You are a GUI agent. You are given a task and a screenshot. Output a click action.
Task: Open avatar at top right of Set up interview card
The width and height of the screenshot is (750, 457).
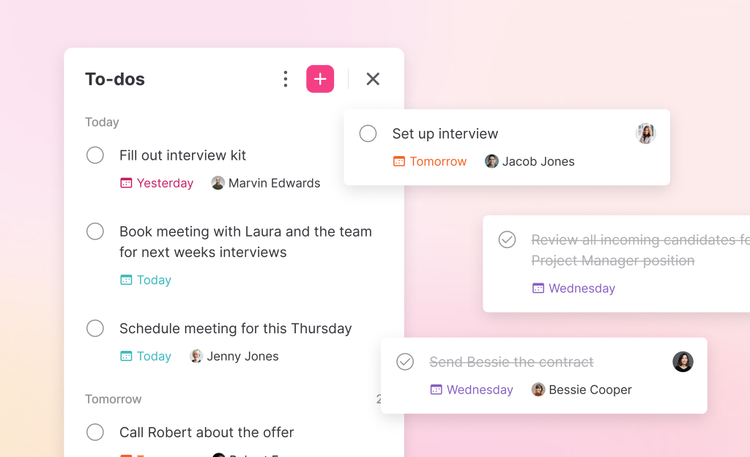(646, 133)
